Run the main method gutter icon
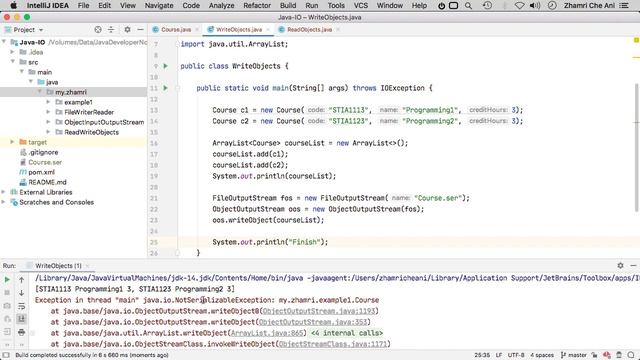 pyautogui.click(x=165, y=88)
